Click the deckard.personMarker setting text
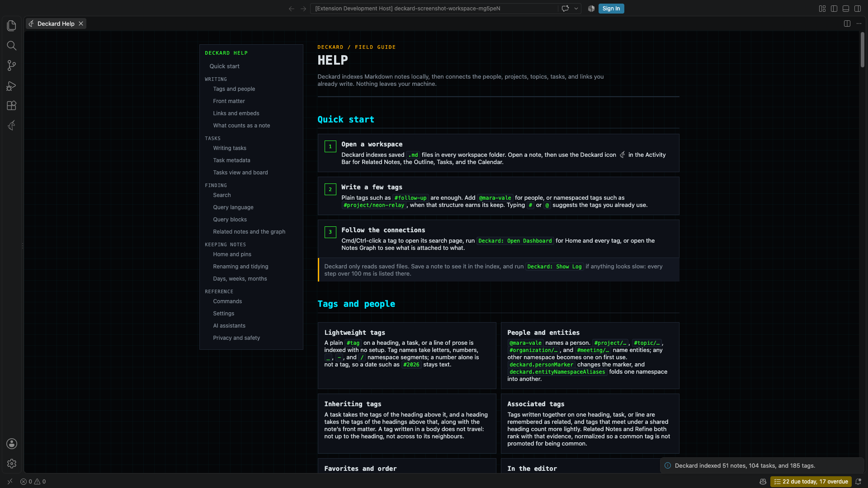The width and height of the screenshot is (868, 488). (541, 365)
